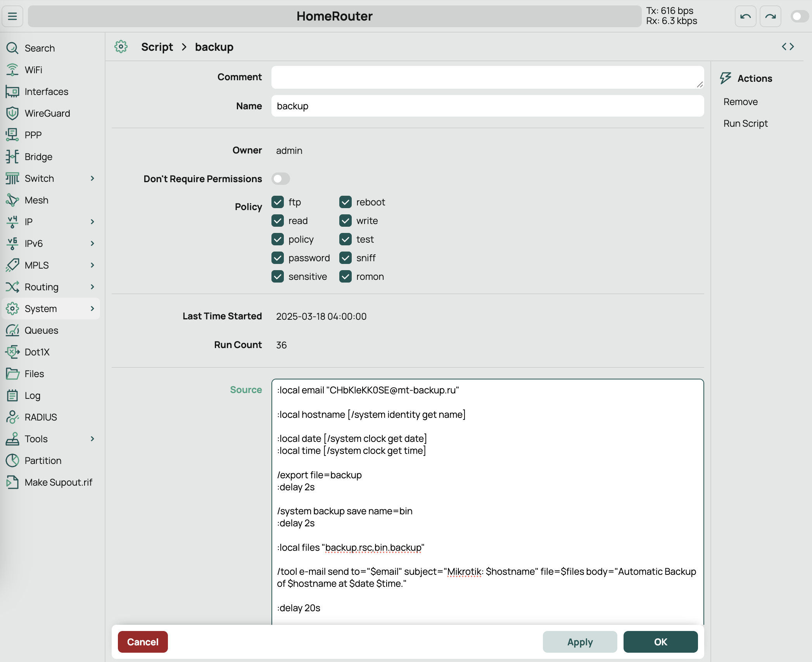Click the Run Script action
This screenshot has height=662, width=812.
(745, 123)
